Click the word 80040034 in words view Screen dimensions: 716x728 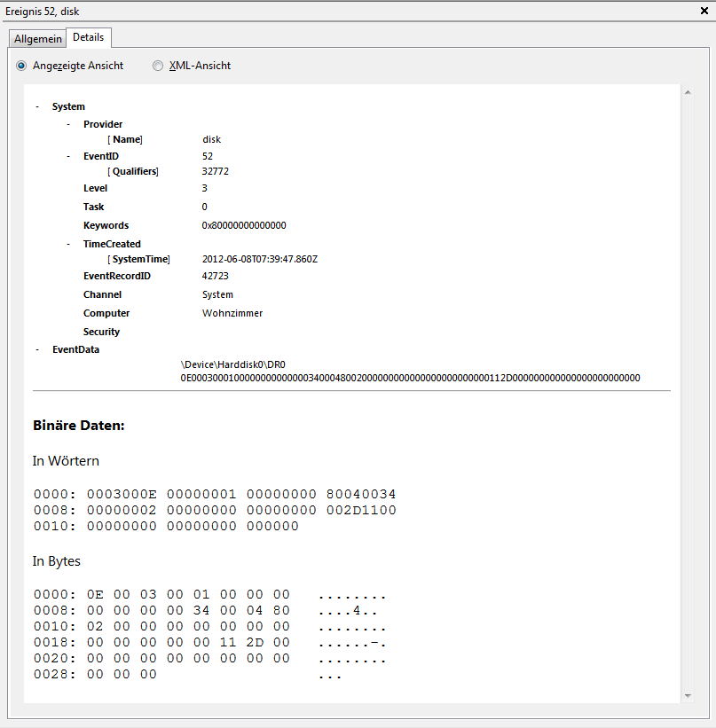(x=361, y=494)
